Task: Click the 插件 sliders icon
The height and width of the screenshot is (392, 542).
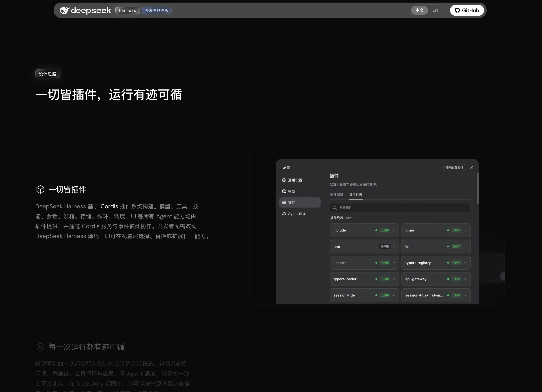Action: (284, 202)
